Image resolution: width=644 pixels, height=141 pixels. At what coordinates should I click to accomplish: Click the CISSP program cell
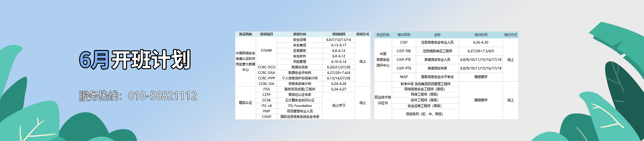pos(266,117)
